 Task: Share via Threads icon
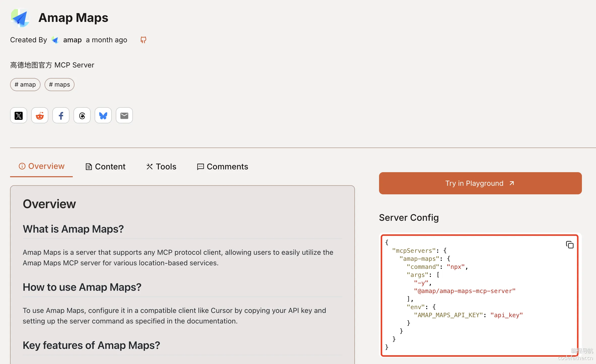point(82,116)
